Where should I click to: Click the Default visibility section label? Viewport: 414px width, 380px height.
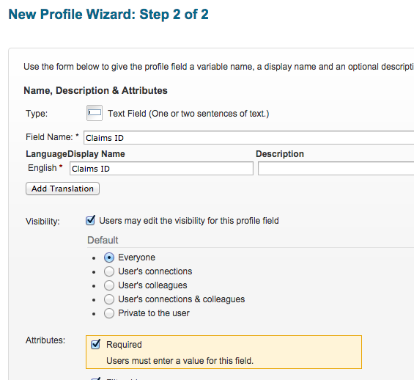103,240
